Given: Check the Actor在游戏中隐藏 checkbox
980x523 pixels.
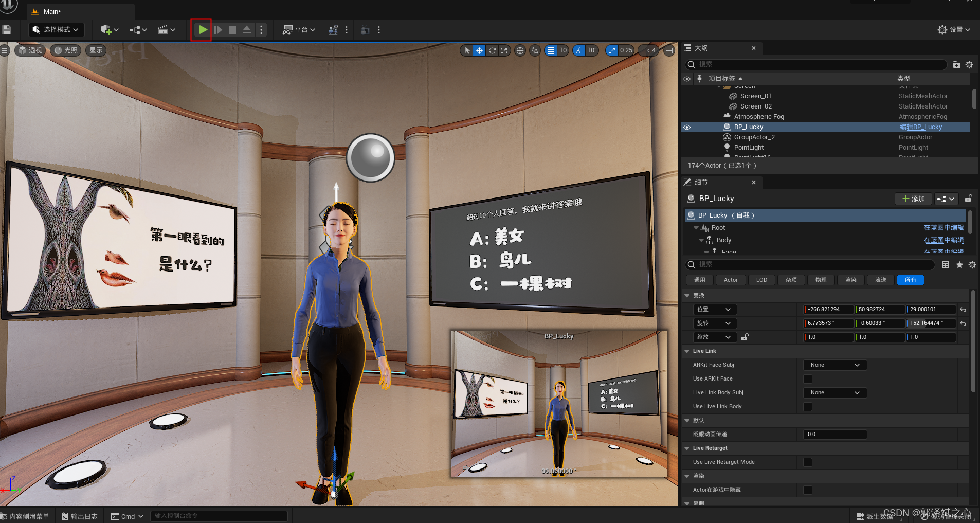Looking at the screenshot, I should (x=808, y=490).
